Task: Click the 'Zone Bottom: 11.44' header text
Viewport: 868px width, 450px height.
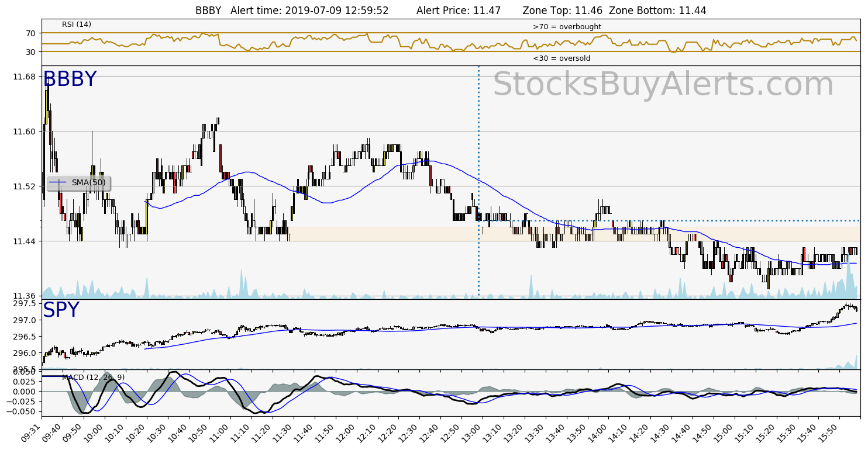Action: 659,11
